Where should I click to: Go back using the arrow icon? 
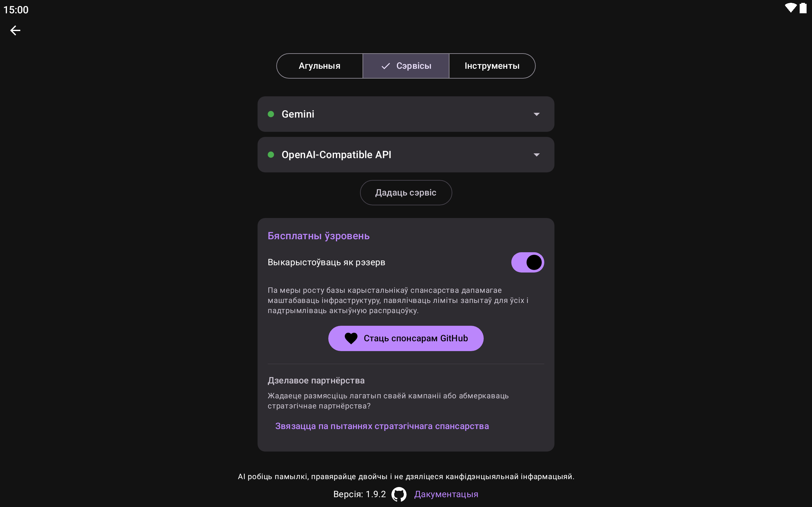click(15, 30)
